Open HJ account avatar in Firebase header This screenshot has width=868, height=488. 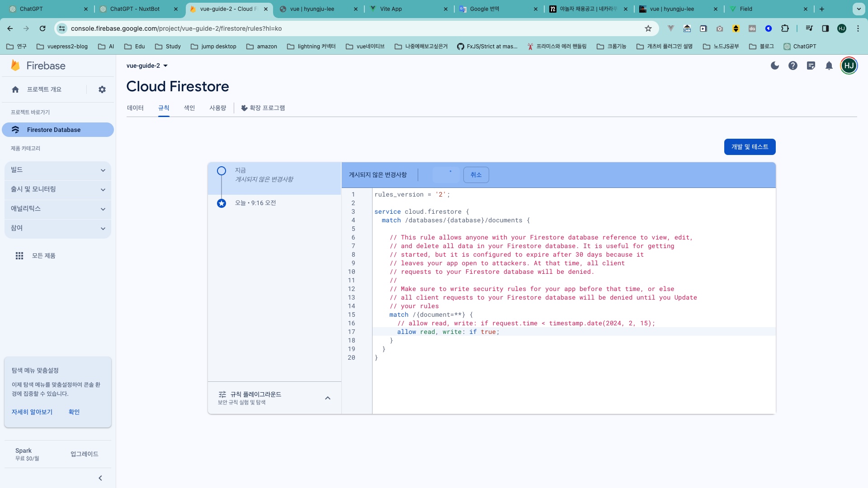pyautogui.click(x=849, y=66)
